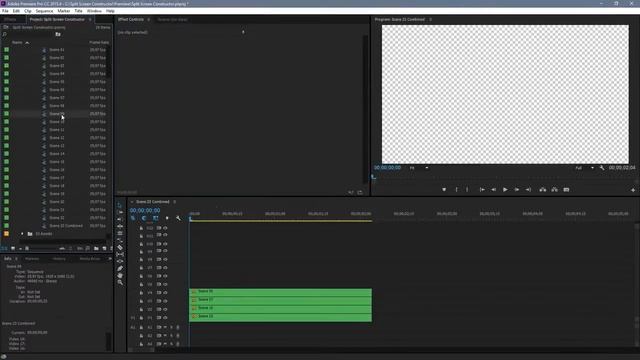Add a marker using the timeline marker button
Screen dimensions: 640x360
(x=167, y=218)
